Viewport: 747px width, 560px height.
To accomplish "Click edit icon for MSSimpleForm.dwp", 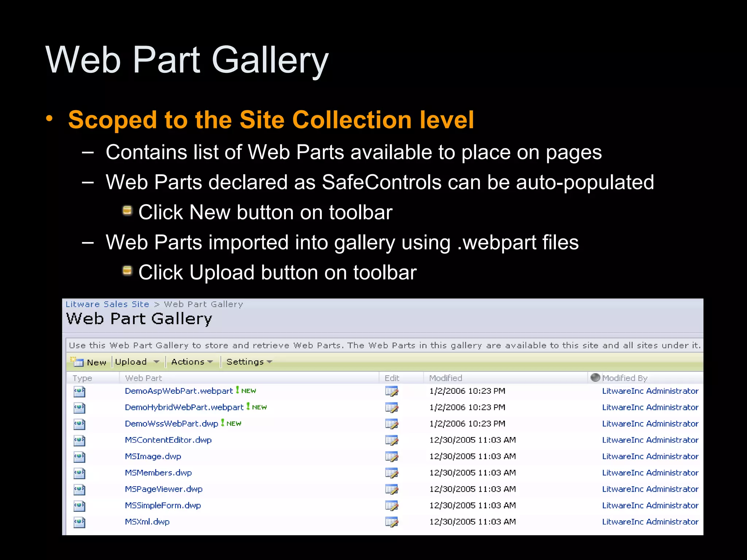I will click(392, 506).
